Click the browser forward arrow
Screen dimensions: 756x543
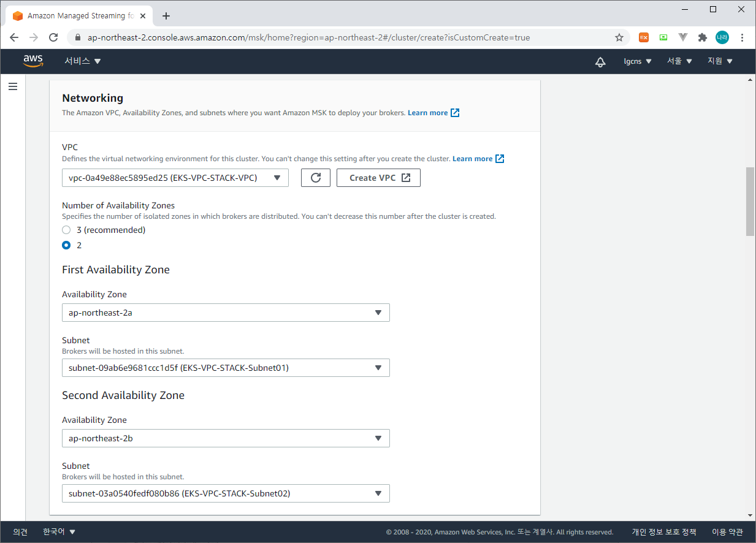pos(34,37)
